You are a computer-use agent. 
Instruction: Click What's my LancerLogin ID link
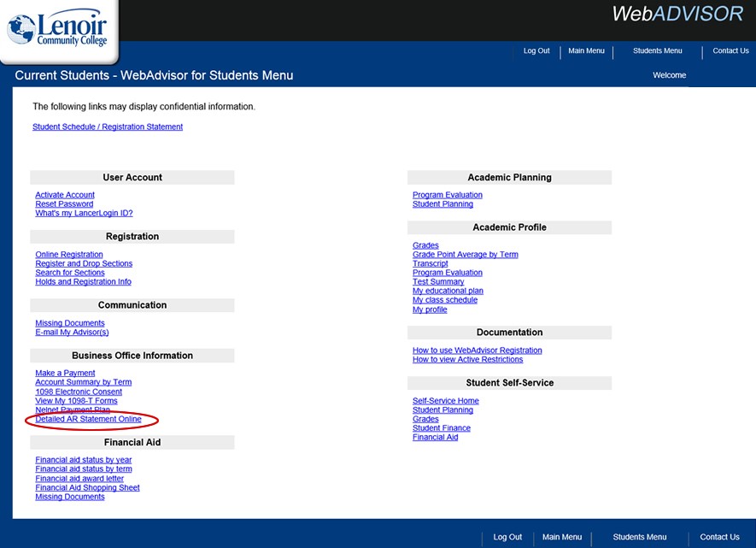pos(84,214)
